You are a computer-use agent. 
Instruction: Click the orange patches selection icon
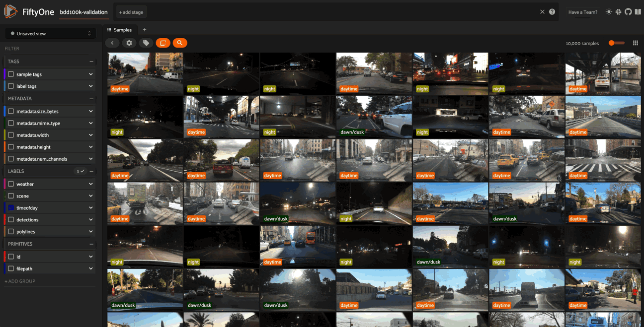pos(163,43)
